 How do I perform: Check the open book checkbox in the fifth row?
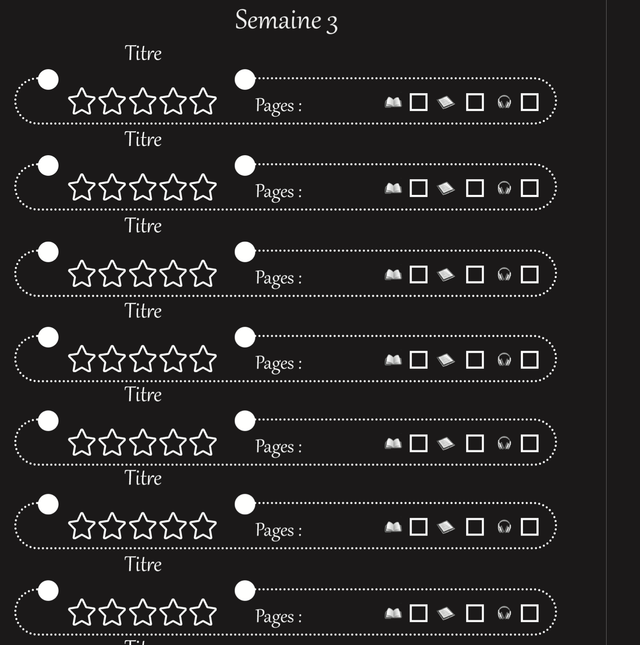click(x=418, y=443)
